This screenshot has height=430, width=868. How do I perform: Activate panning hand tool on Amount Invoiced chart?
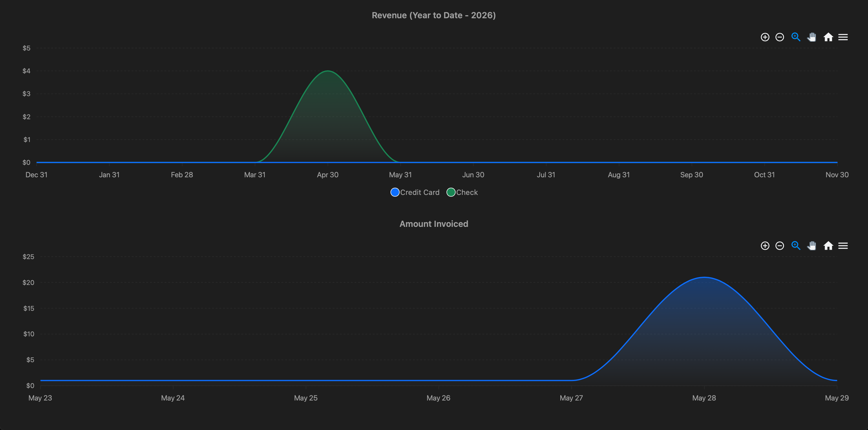(x=812, y=246)
